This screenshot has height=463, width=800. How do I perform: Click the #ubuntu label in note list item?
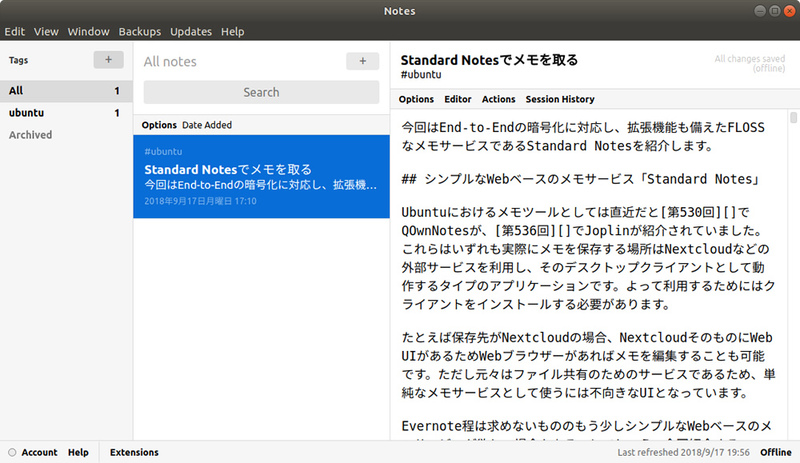tap(163, 152)
